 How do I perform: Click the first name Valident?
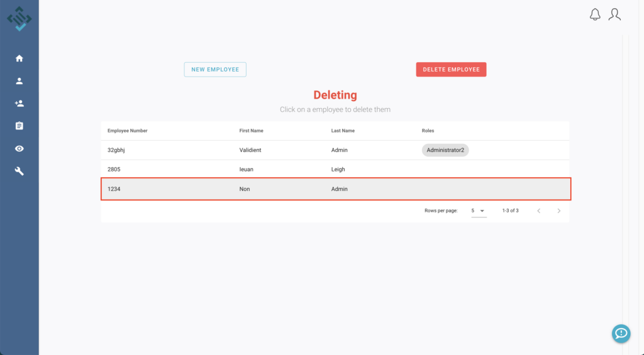click(x=250, y=150)
